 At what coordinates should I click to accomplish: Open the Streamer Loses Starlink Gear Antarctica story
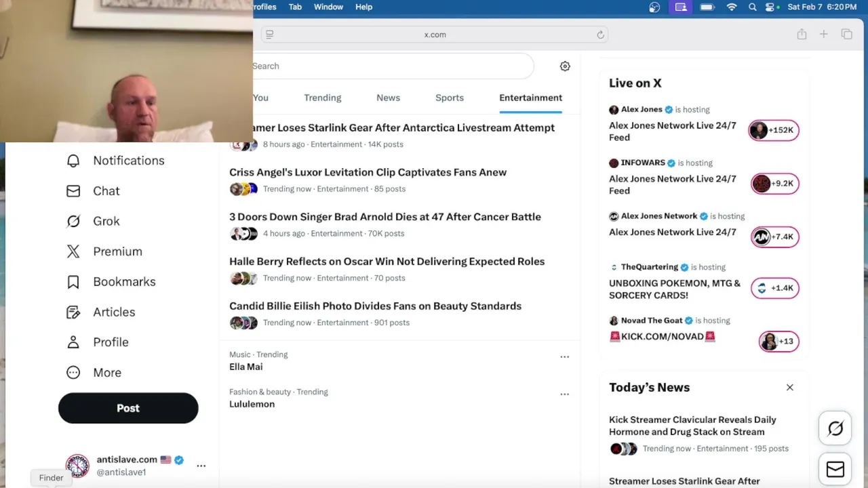(403, 127)
